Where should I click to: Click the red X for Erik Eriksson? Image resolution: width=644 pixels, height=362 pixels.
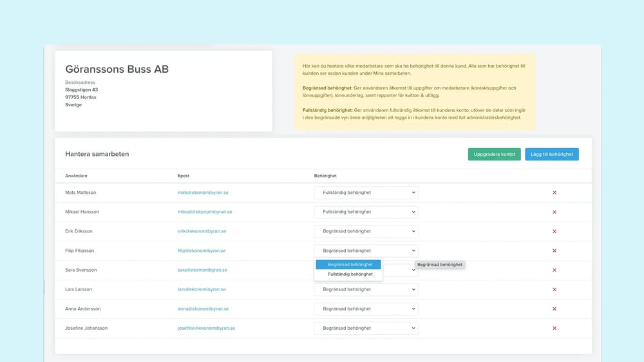tap(554, 231)
